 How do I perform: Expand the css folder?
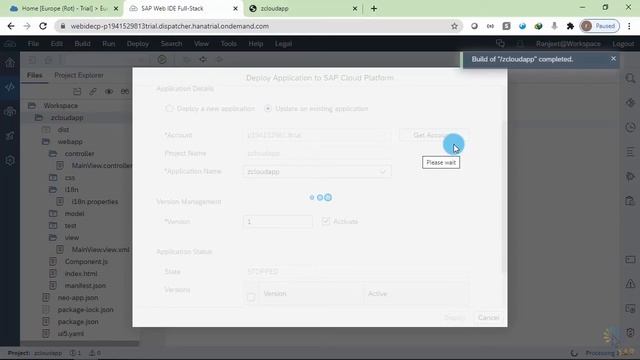click(x=53, y=178)
